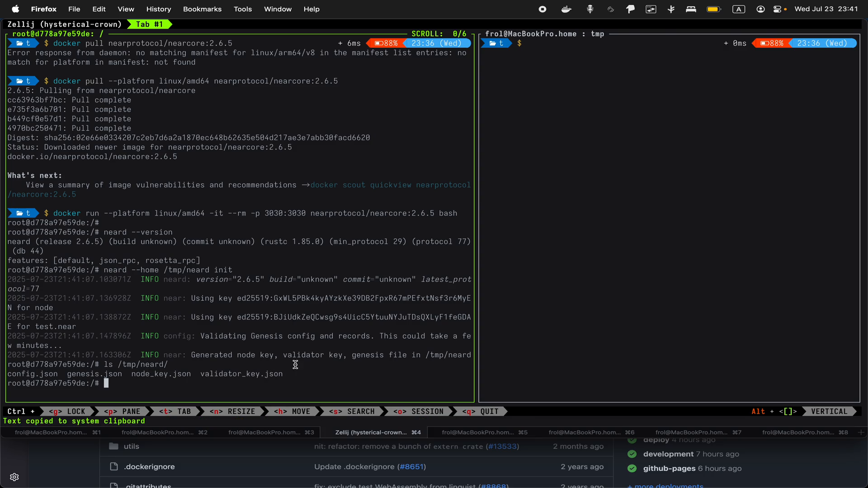
Task: Open Control Center from the menu bar
Action: pos(779,9)
